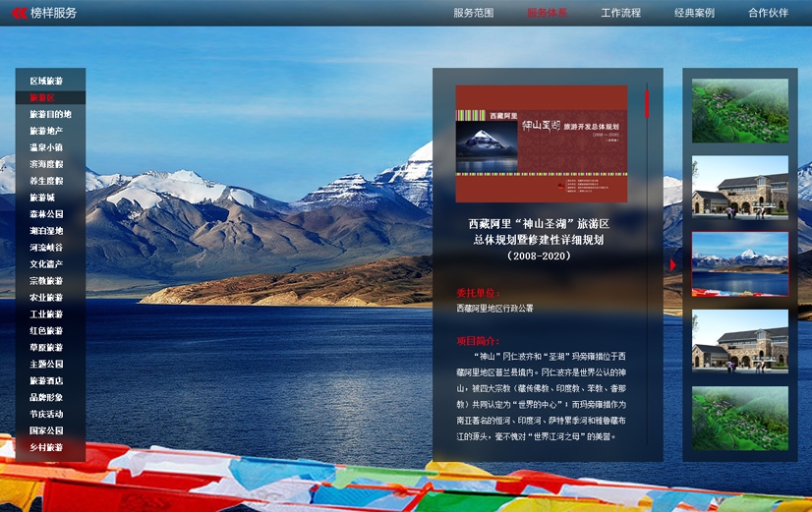The height and width of the screenshot is (512, 812).
Task: Select 文化遗产 in the category list
Action: [46, 264]
